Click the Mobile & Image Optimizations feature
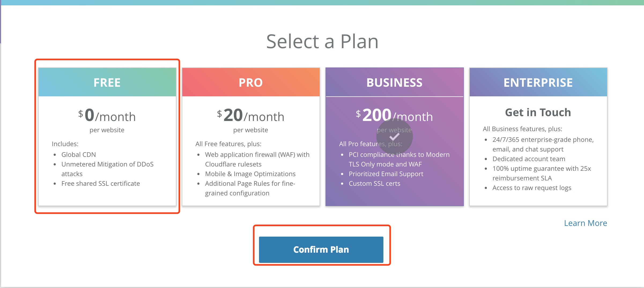 click(250, 174)
